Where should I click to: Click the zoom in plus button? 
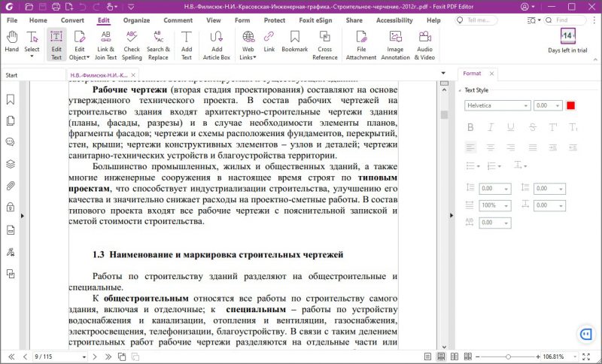tap(538, 356)
